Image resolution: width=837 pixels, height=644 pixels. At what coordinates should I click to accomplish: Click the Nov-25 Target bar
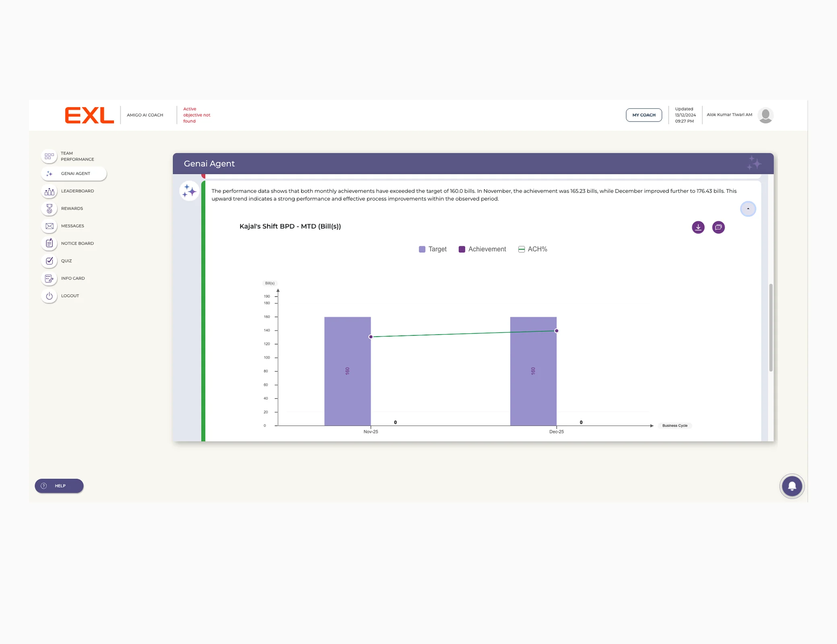[x=348, y=371]
